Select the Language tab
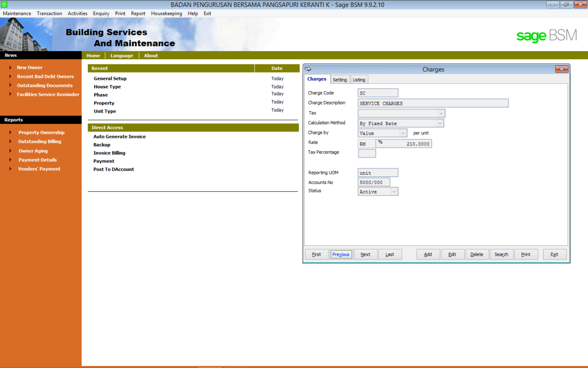This screenshot has height=368, width=588. [121, 55]
